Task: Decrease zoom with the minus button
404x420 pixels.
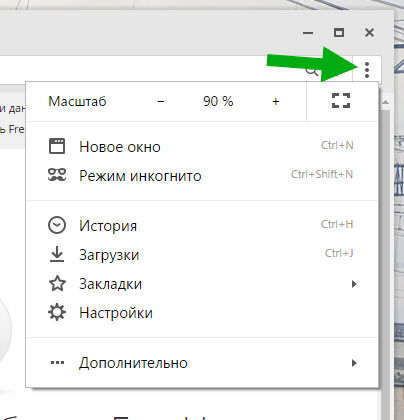Action: coord(161,101)
